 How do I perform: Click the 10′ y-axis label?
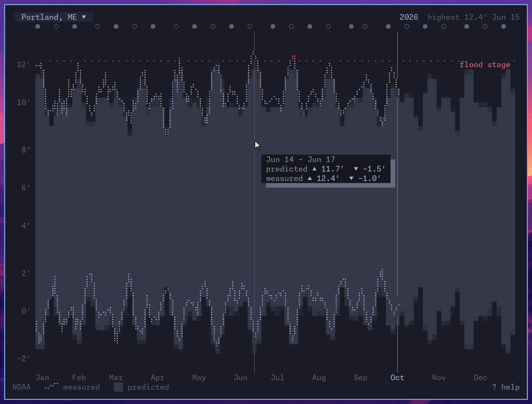coord(23,103)
